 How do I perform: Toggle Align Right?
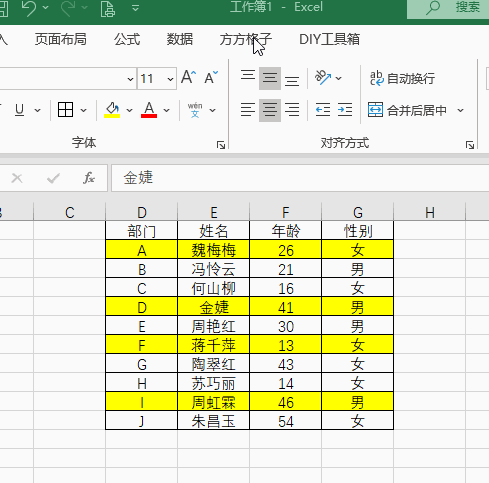coord(292,110)
